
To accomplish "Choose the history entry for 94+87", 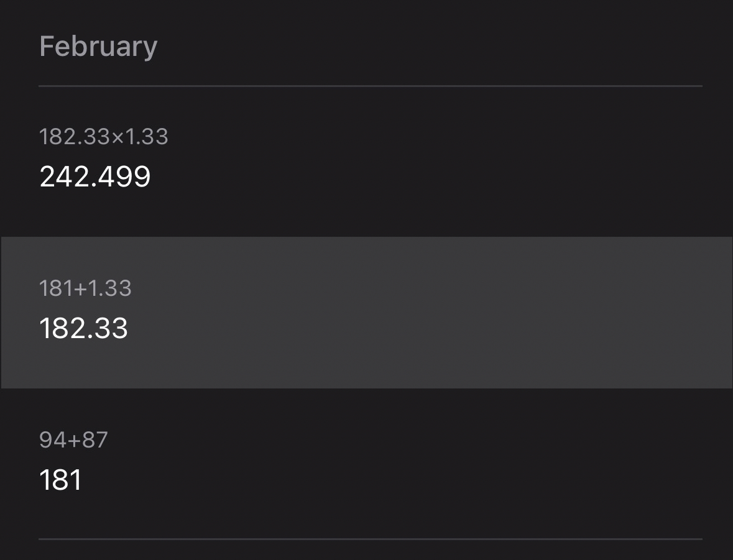I will pyautogui.click(x=366, y=463).
